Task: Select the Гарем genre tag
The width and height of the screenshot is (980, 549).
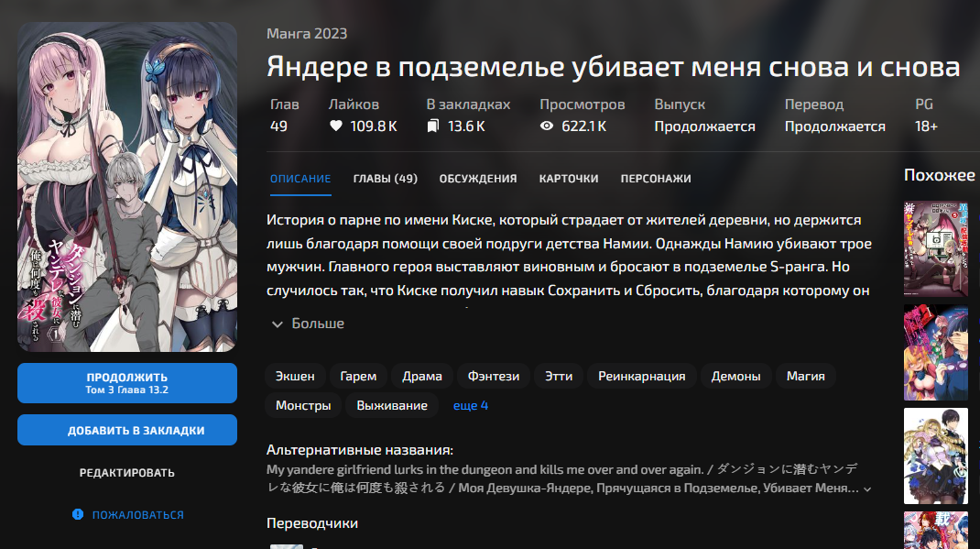Action: coord(358,376)
